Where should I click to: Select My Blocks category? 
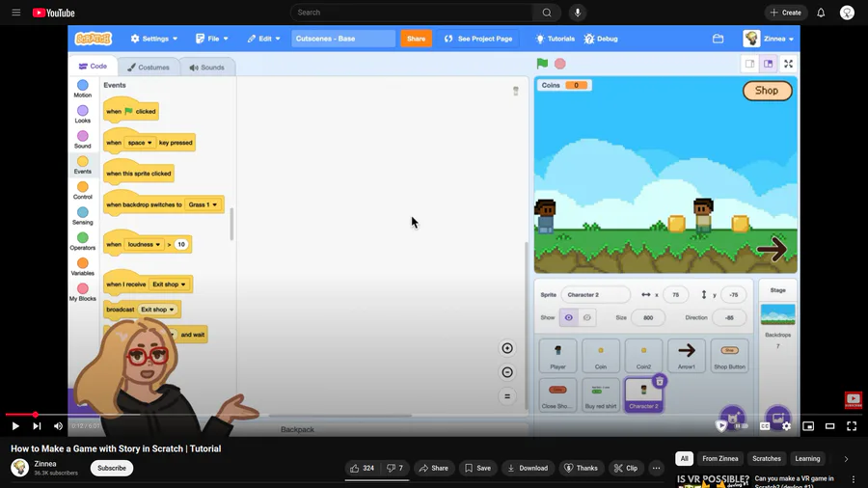[x=83, y=292]
